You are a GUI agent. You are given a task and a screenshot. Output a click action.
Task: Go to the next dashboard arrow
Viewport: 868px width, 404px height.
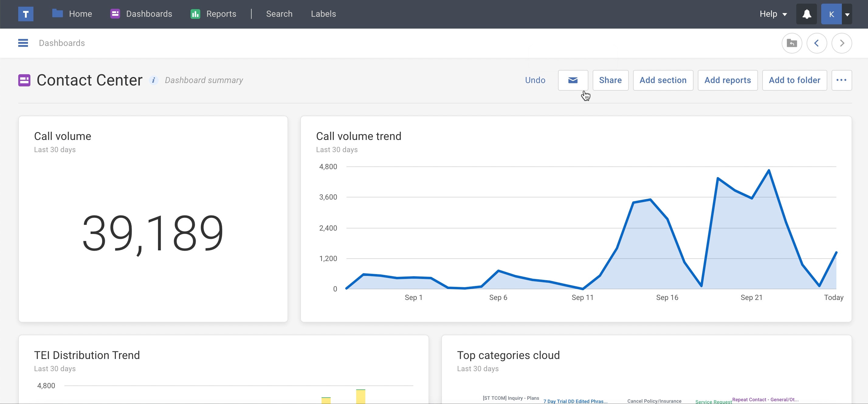pos(841,43)
